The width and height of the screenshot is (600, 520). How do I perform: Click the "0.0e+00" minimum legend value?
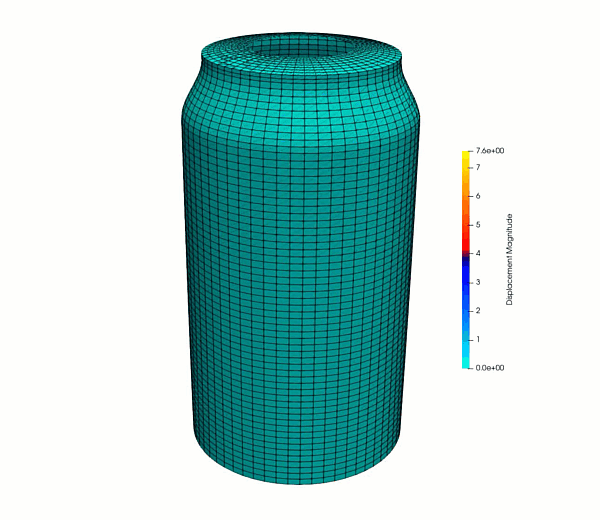coord(489,368)
